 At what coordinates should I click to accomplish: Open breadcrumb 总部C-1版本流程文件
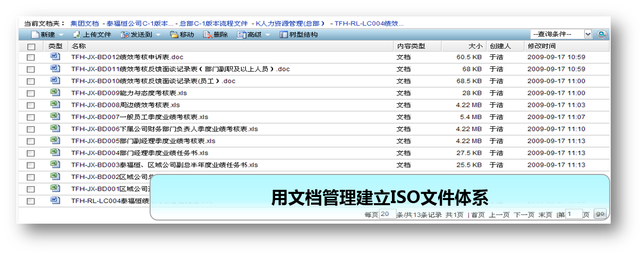point(214,24)
